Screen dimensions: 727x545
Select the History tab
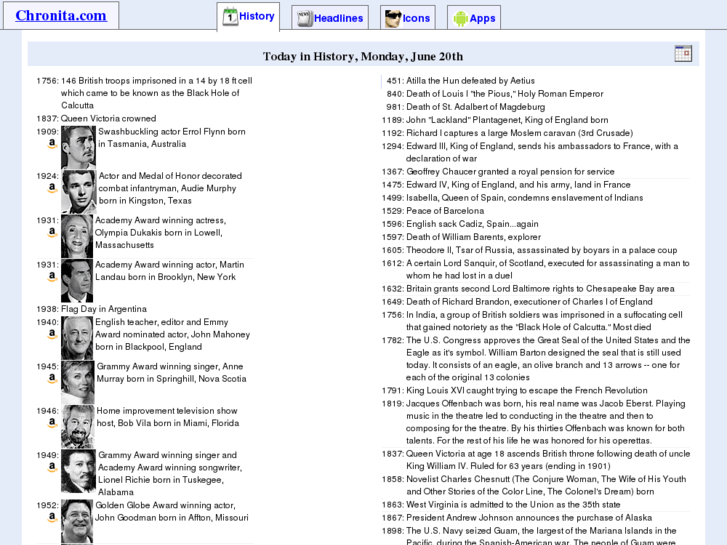pyautogui.click(x=248, y=16)
